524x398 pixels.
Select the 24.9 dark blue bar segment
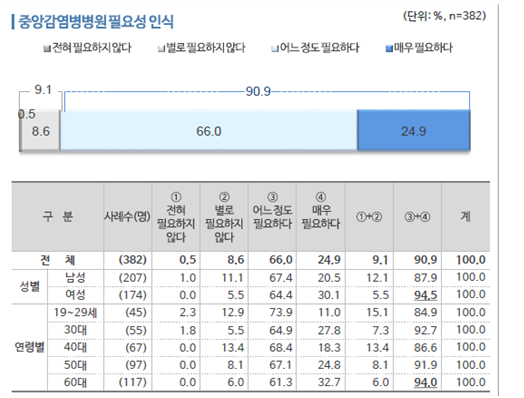point(414,131)
